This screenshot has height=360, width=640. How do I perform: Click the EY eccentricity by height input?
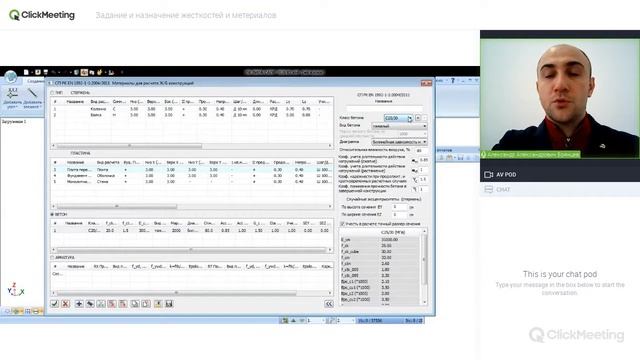pyautogui.click(x=400, y=207)
